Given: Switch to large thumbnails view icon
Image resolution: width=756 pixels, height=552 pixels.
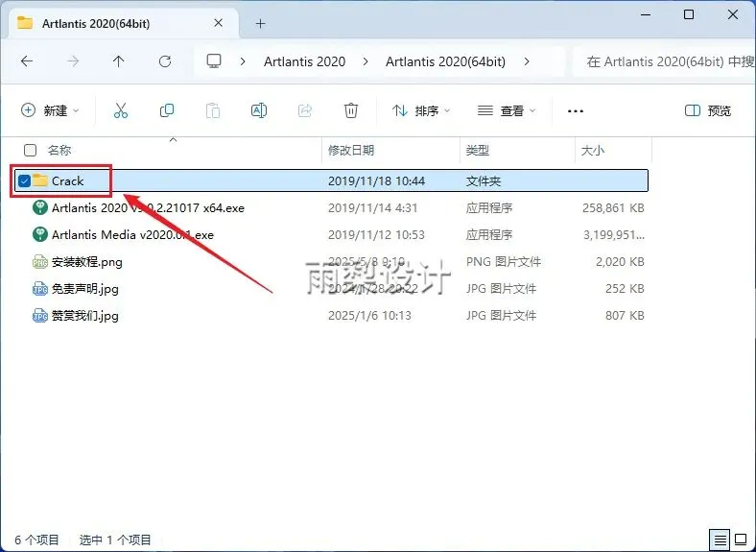Looking at the screenshot, I should [741, 539].
